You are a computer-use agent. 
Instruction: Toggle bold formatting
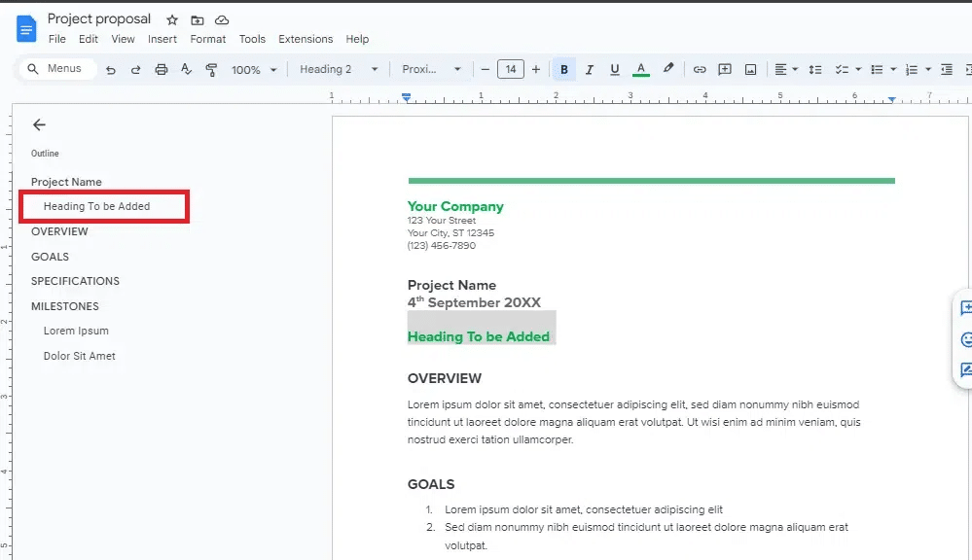564,69
